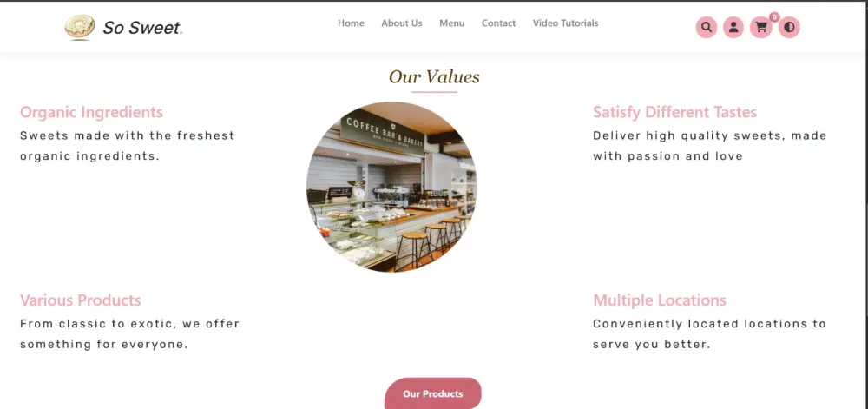Open the user account icon
The height and width of the screenshot is (409, 868).
pyautogui.click(x=733, y=27)
